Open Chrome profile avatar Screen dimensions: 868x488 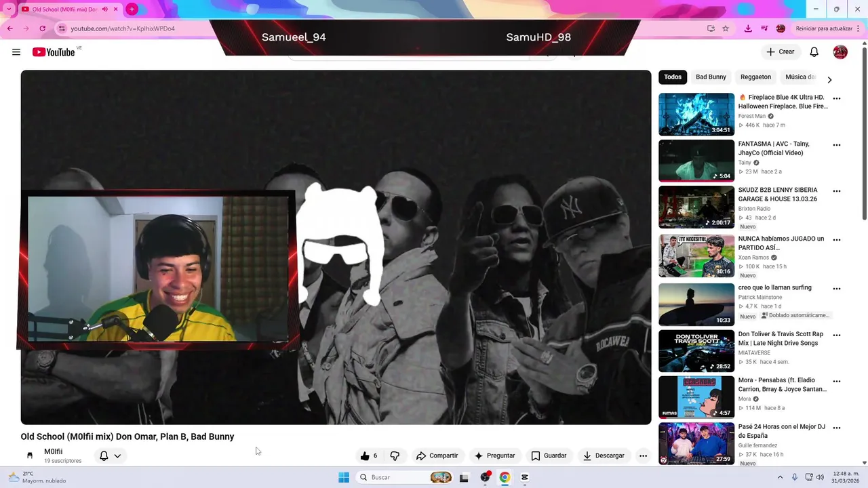(x=781, y=28)
